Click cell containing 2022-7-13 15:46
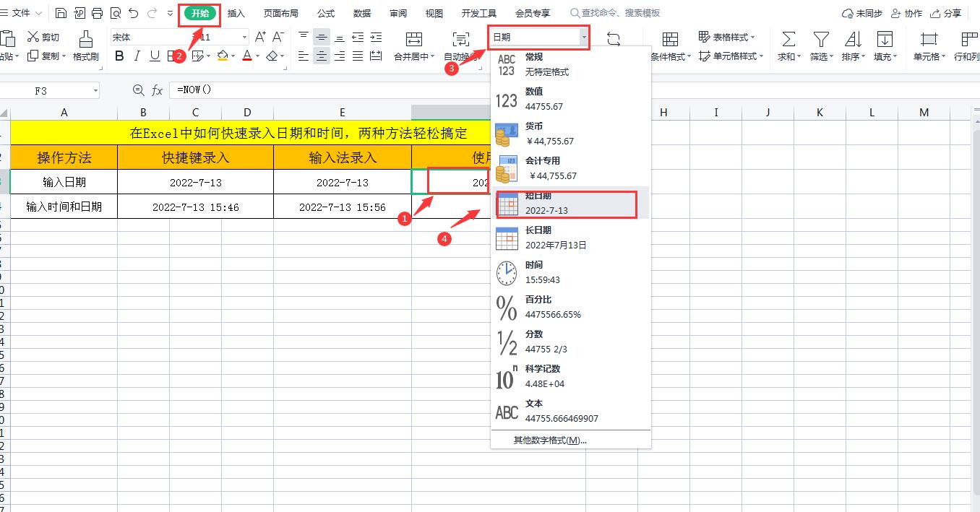Viewport: 980px width, 512px height. pos(195,207)
